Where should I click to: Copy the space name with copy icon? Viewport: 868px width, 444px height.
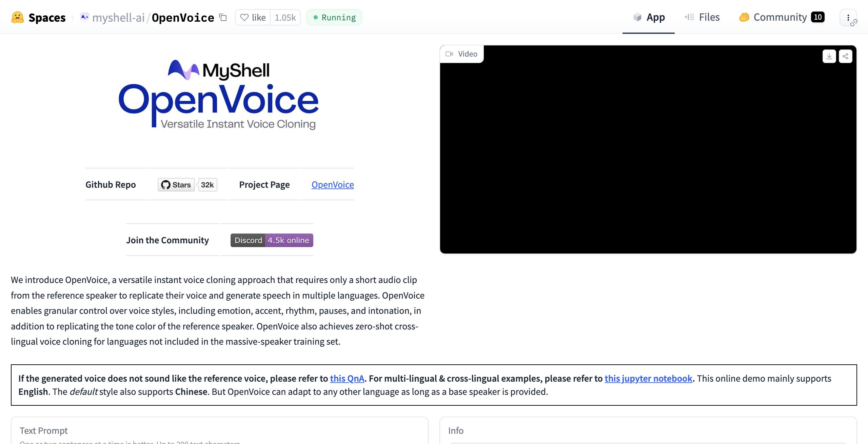[223, 17]
